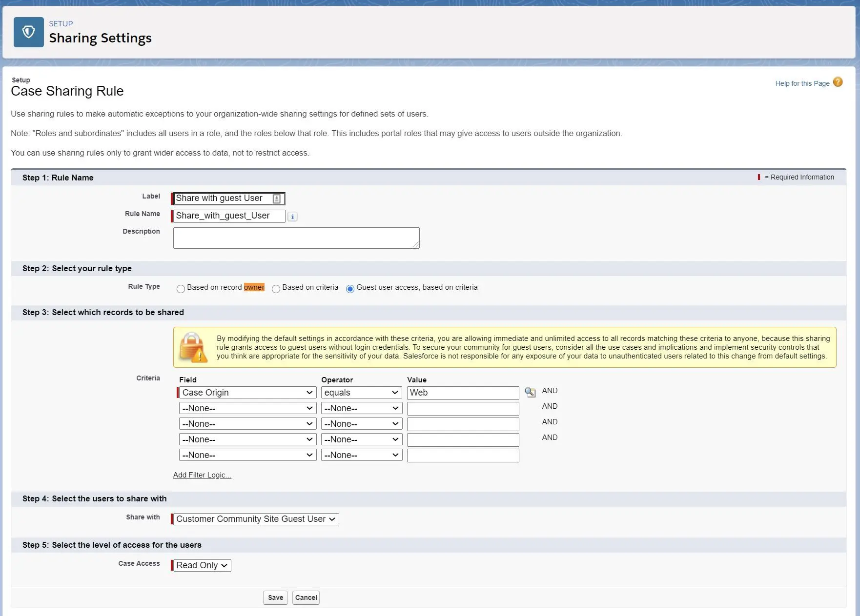Click the Field column heading
The image size is (860, 616).
pos(188,380)
